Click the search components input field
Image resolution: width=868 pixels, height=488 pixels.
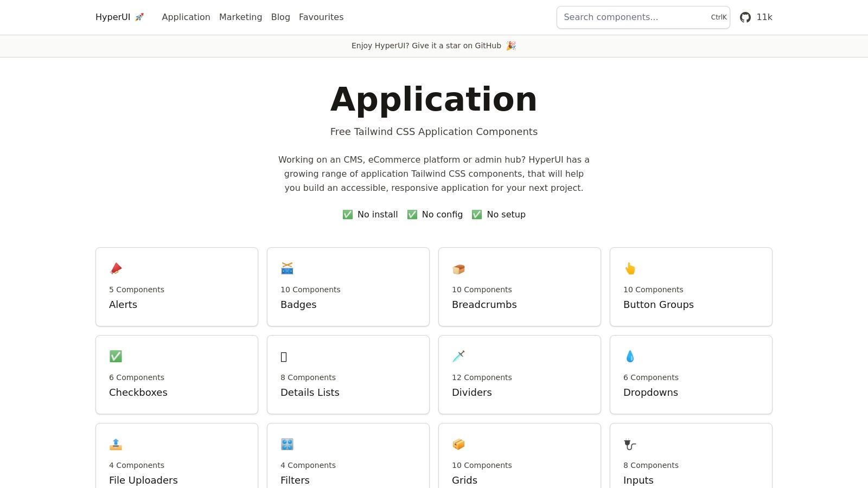point(643,17)
